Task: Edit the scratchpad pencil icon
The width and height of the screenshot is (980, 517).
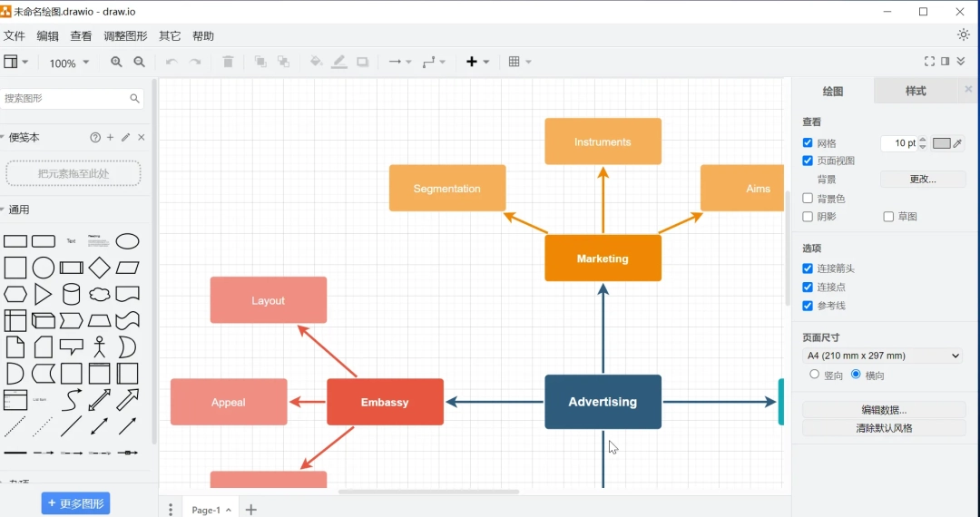Action: click(125, 137)
